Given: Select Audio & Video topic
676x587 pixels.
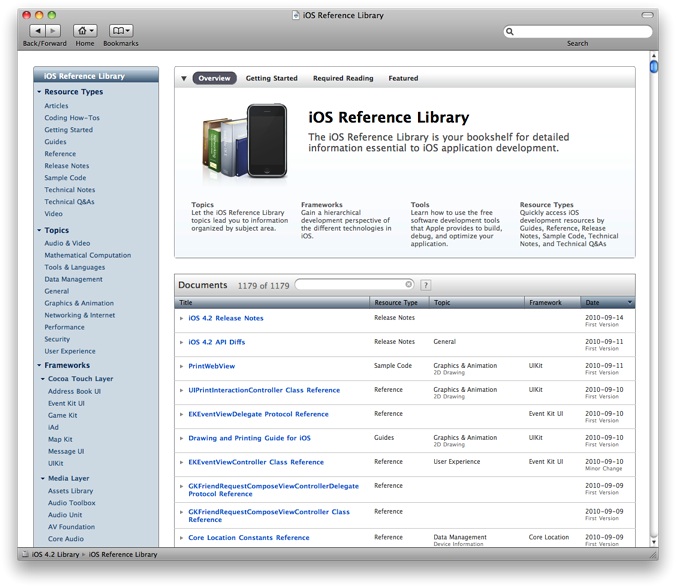Looking at the screenshot, I should tap(67, 243).
